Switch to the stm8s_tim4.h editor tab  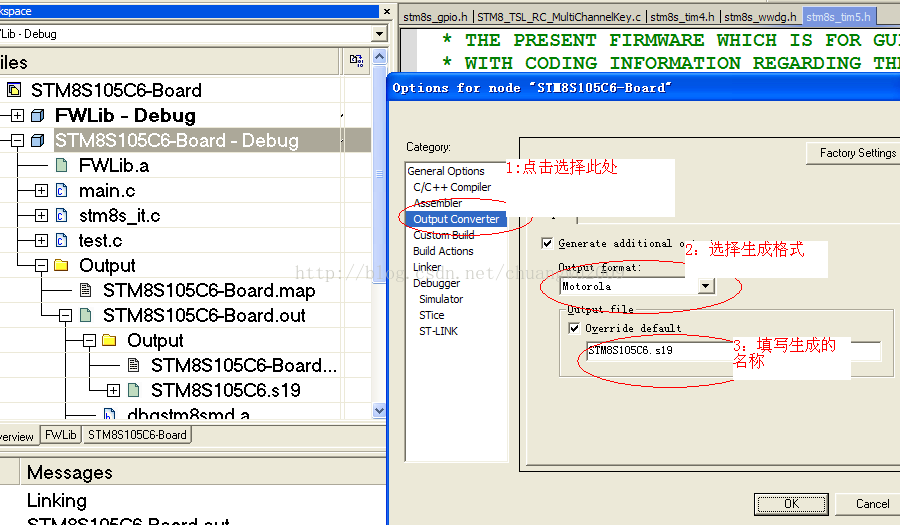682,17
